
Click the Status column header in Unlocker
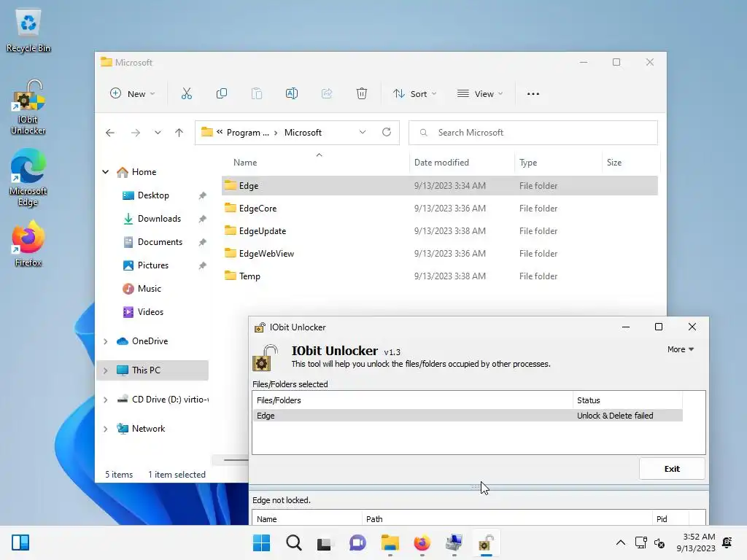(627, 400)
